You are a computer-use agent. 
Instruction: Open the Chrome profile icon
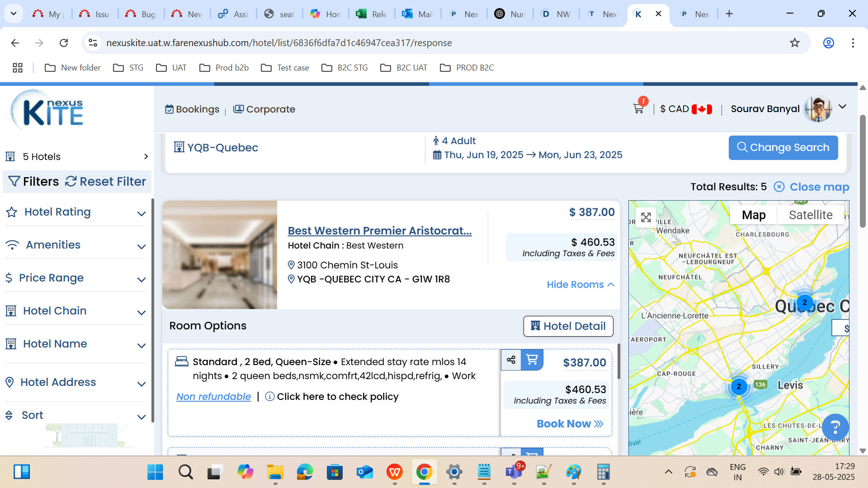coord(828,43)
